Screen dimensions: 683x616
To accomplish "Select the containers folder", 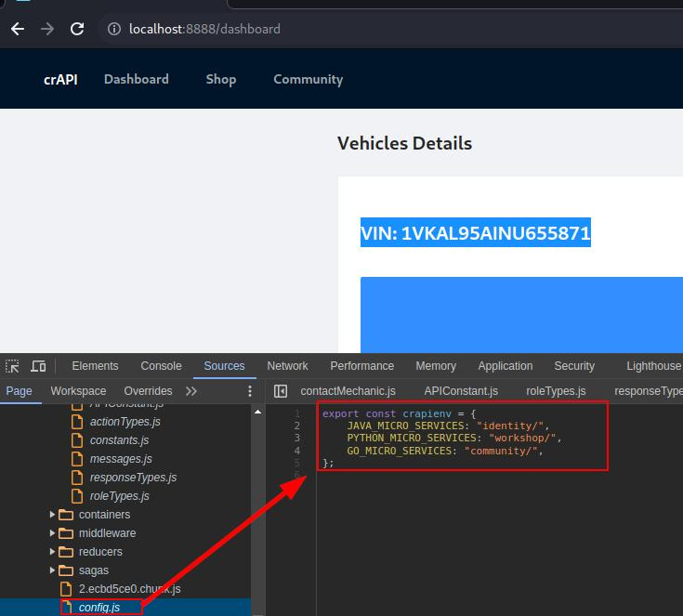I will (x=104, y=515).
